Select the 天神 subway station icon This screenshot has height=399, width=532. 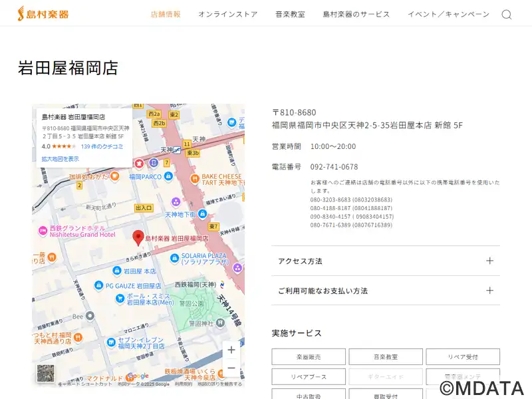pos(177,150)
